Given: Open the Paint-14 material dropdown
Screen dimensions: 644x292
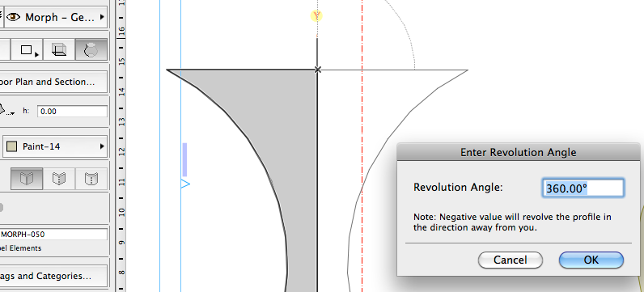Looking at the screenshot, I should click(55, 146).
